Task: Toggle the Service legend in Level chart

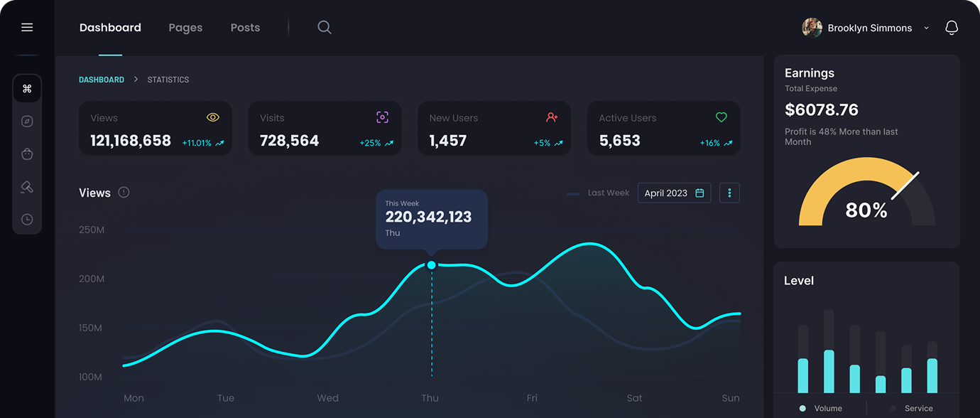Action: pos(911,409)
